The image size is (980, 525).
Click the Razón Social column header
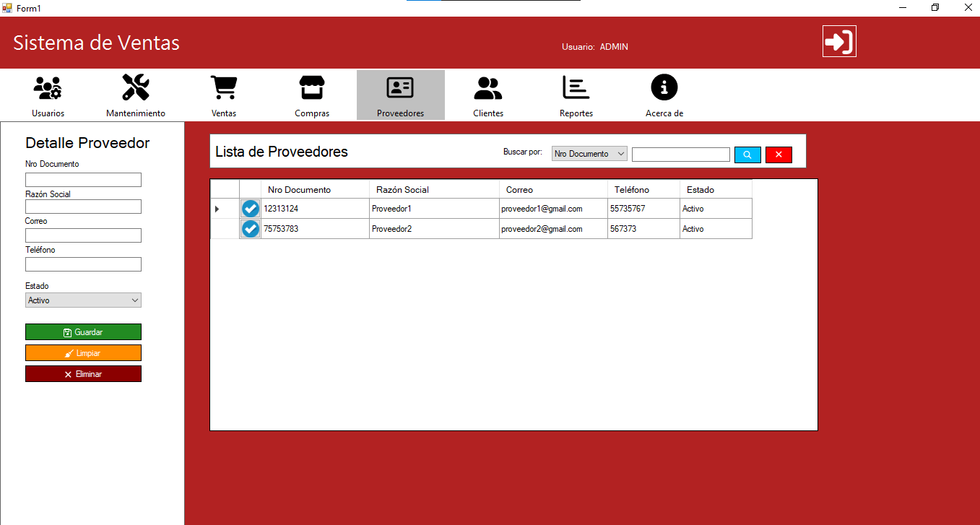click(433, 190)
